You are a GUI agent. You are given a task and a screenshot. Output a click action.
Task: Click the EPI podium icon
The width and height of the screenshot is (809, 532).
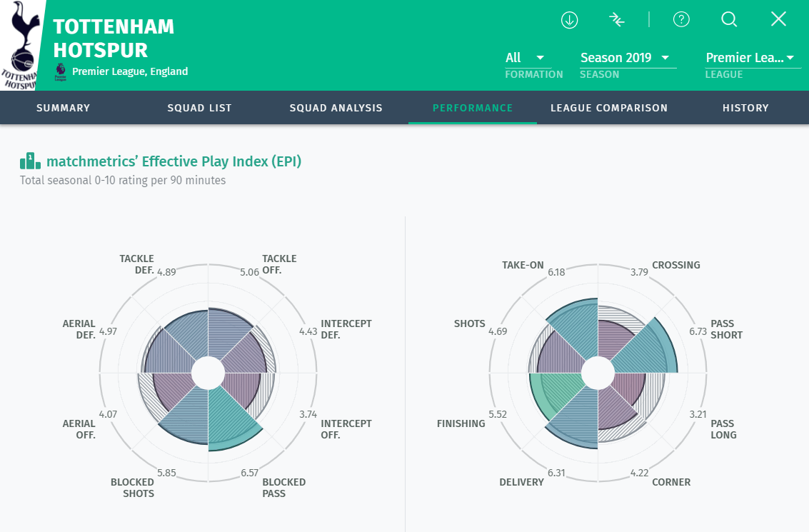pyautogui.click(x=30, y=161)
